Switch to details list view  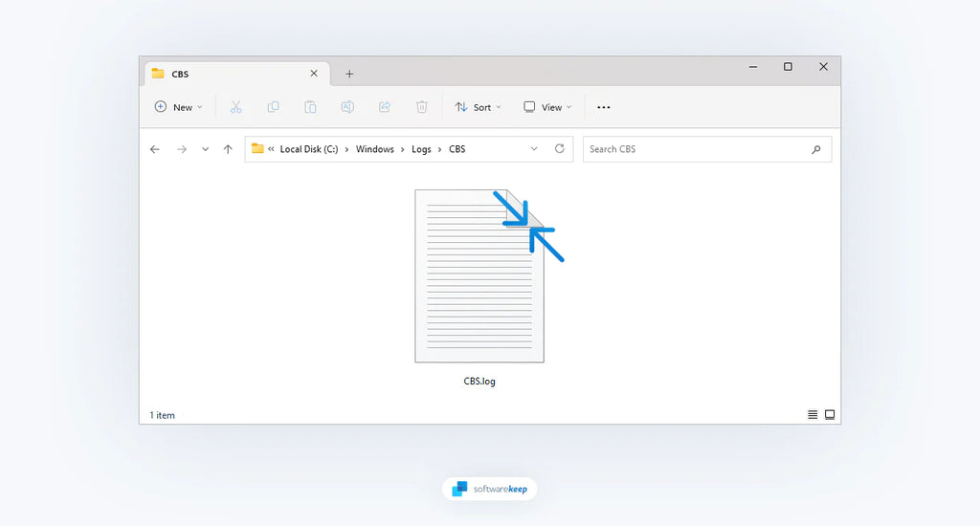[813, 415]
